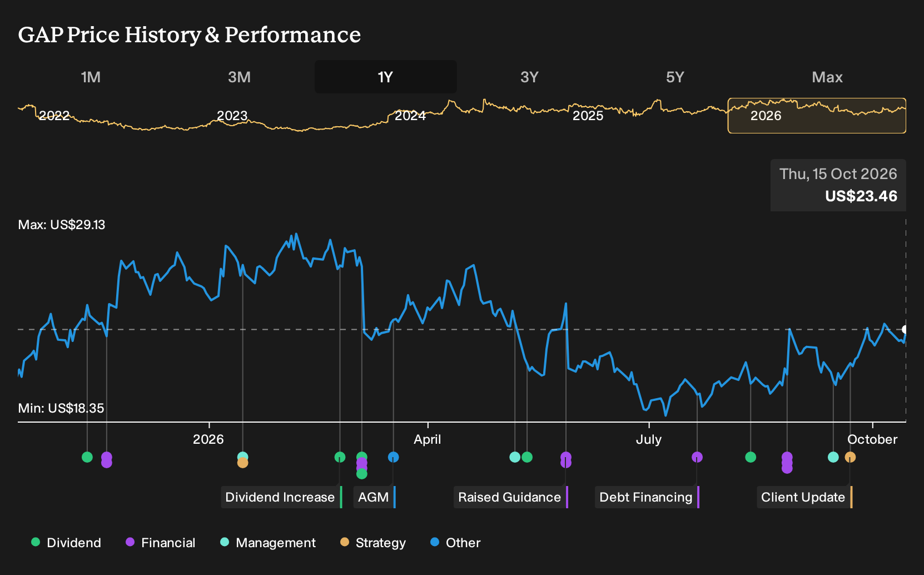Click the 2022 section of the overview chart

pos(54,116)
